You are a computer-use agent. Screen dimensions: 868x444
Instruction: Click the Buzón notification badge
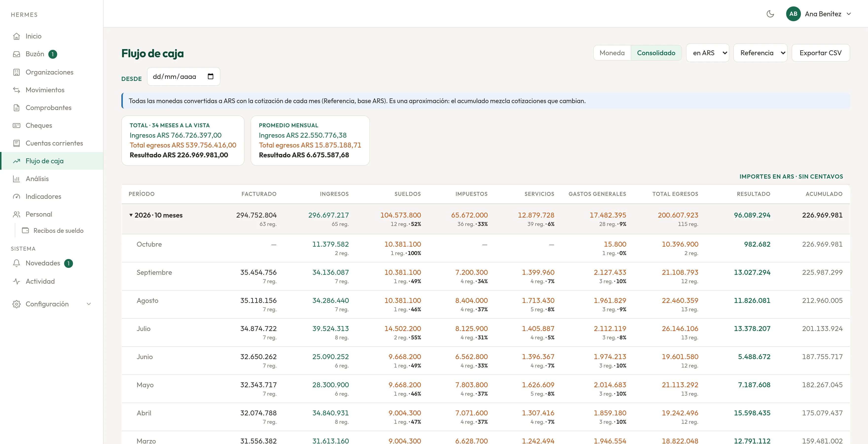pyautogui.click(x=53, y=54)
